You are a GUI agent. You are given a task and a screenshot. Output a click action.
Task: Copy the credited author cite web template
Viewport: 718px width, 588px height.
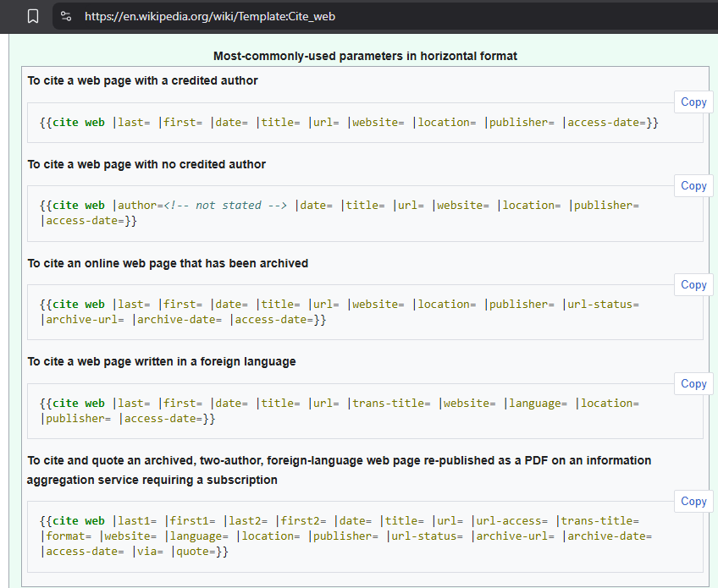point(693,102)
